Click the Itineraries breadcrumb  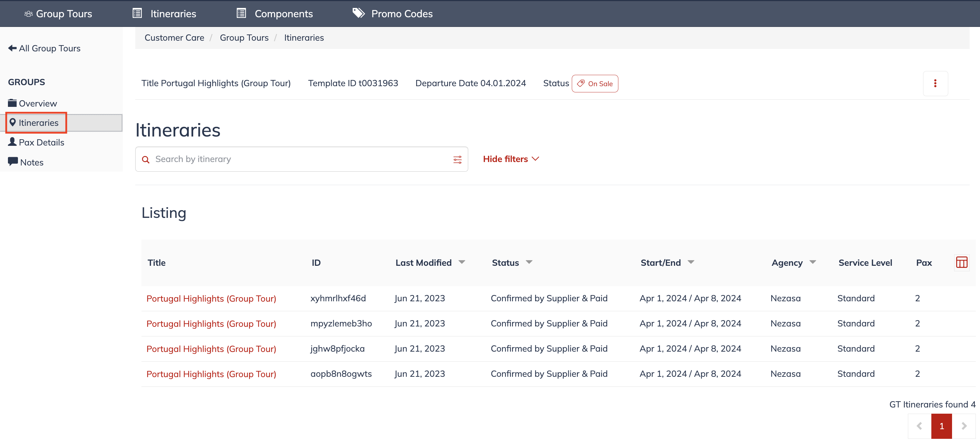[x=304, y=38]
